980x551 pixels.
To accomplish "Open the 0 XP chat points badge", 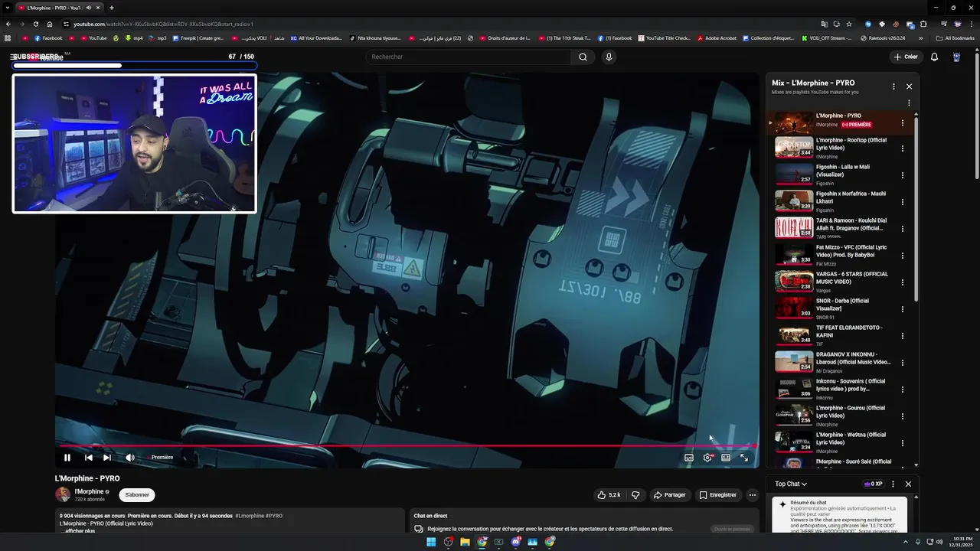I will pos(874,484).
